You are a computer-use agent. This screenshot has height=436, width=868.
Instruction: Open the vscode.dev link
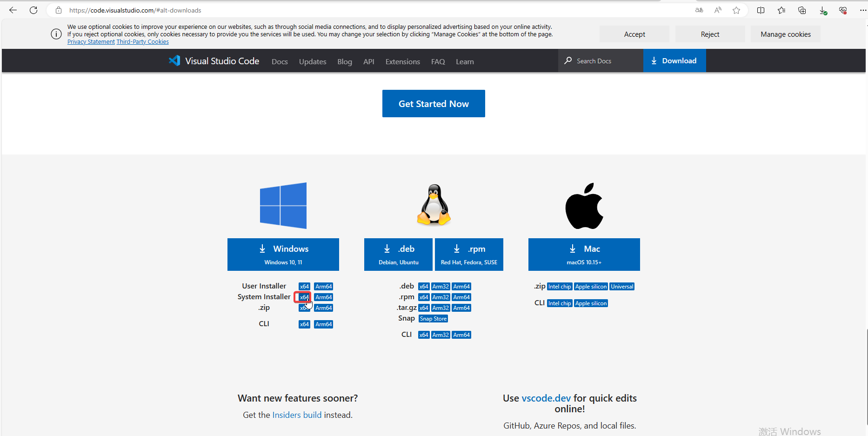click(546, 398)
